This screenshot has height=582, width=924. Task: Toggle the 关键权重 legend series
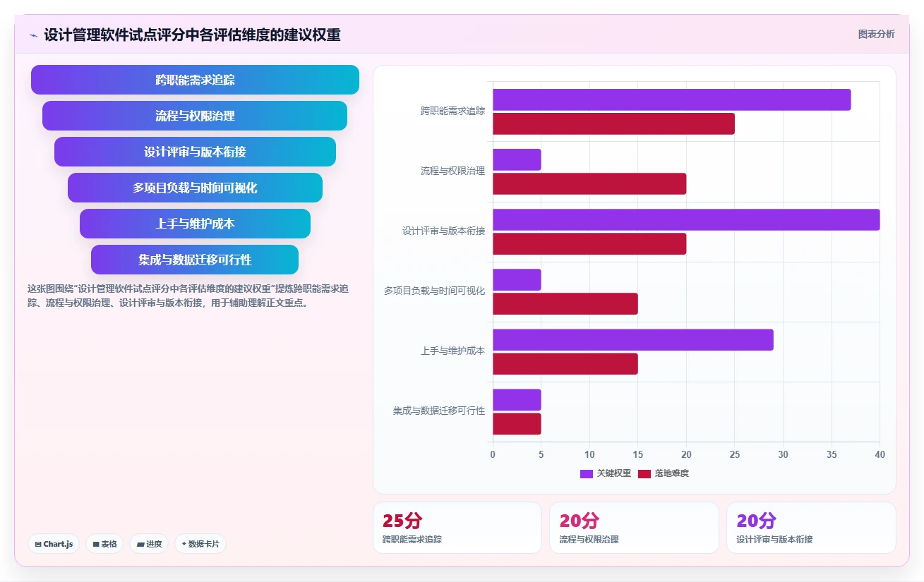[x=606, y=473]
